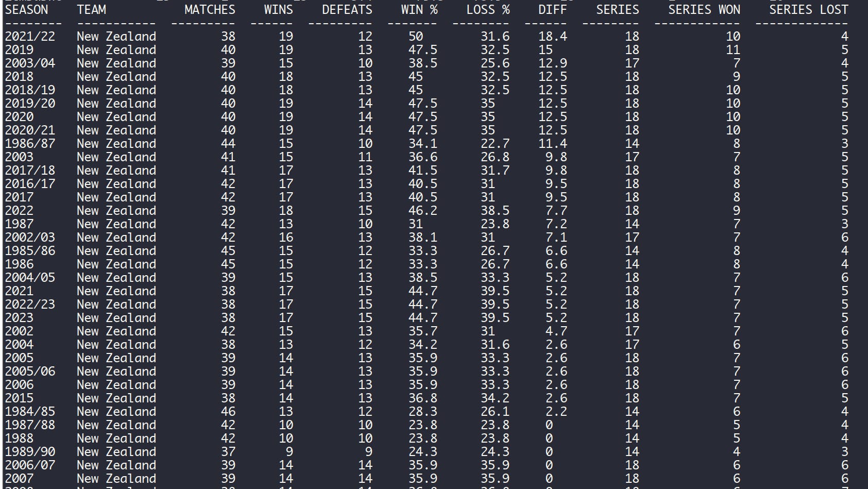Click matches value 37 in 1989/90 row
Image resolution: width=868 pixels, height=489 pixels.
[x=228, y=452]
